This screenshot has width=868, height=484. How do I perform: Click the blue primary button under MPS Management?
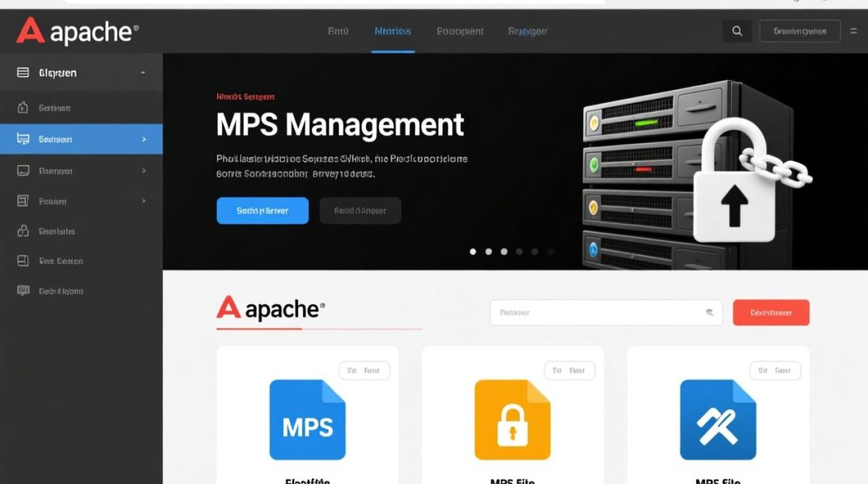(x=262, y=210)
